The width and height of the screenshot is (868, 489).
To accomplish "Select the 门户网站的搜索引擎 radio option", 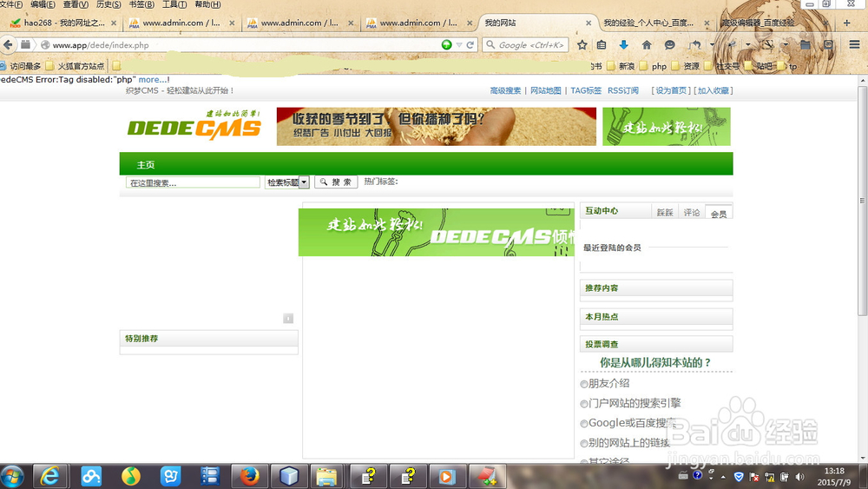I will 584,404.
